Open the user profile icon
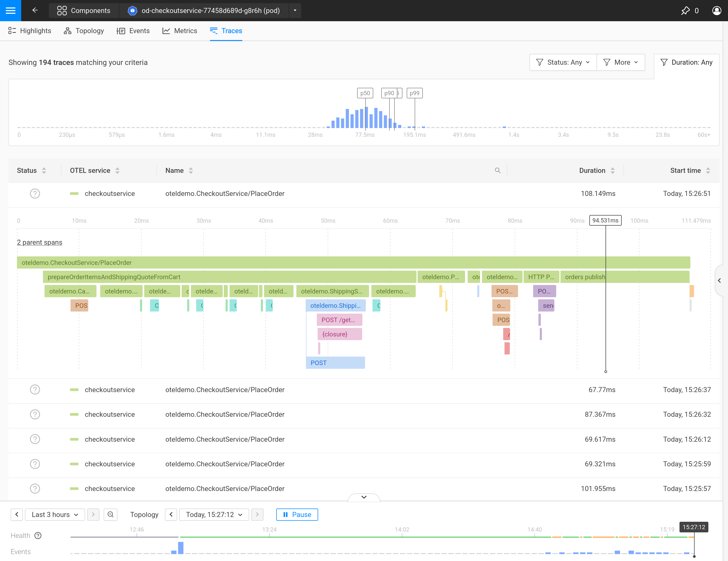Viewport: 728px width, 561px height. click(716, 11)
